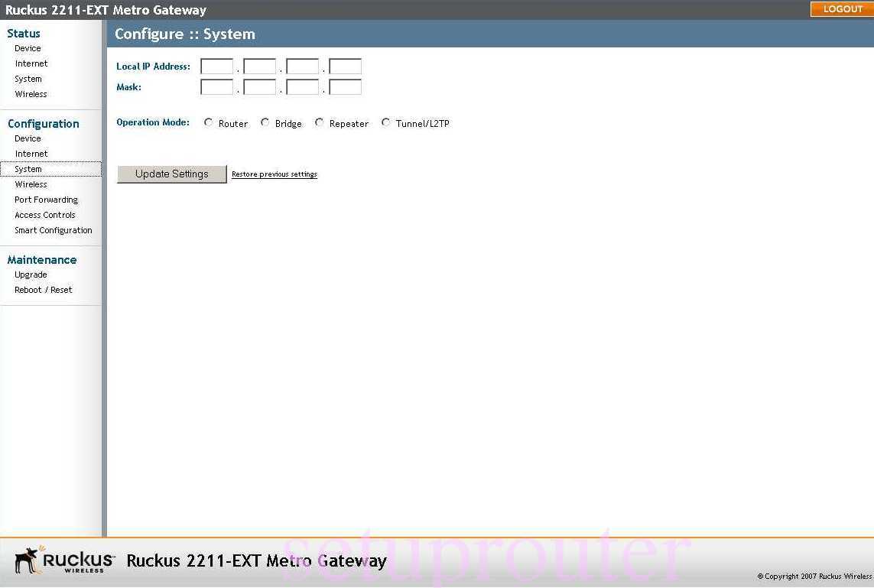The width and height of the screenshot is (874, 588).
Task: Enable Tunnel/L2TP operation mode
Action: point(385,122)
